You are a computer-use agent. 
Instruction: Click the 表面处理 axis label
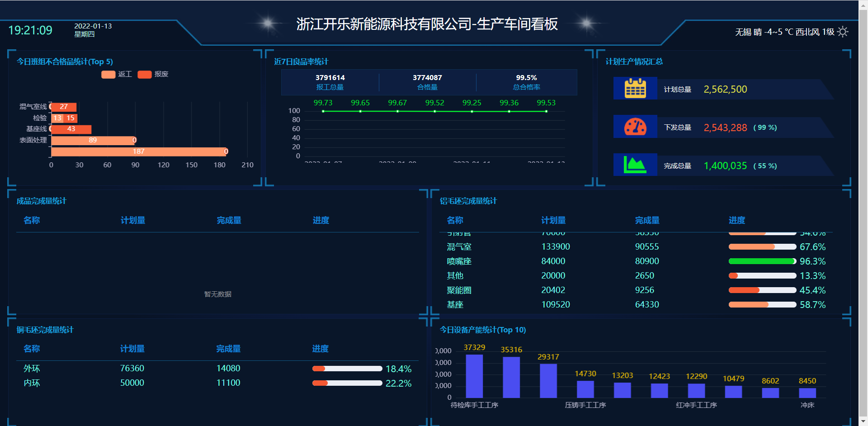(x=33, y=140)
